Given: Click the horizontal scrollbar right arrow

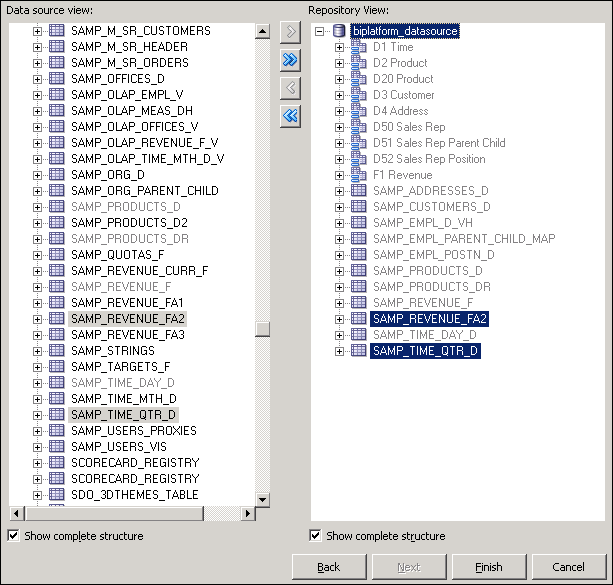Looking at the screenshot, I should 248,513.
